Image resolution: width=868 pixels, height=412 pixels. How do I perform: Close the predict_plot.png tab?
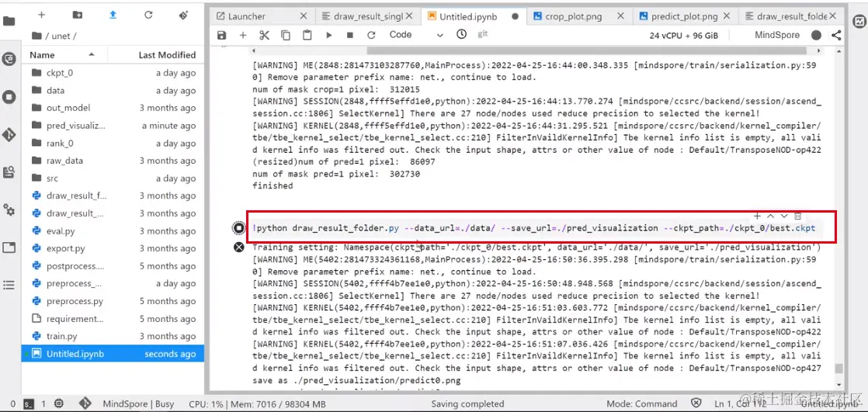click(x=727, y=16)
